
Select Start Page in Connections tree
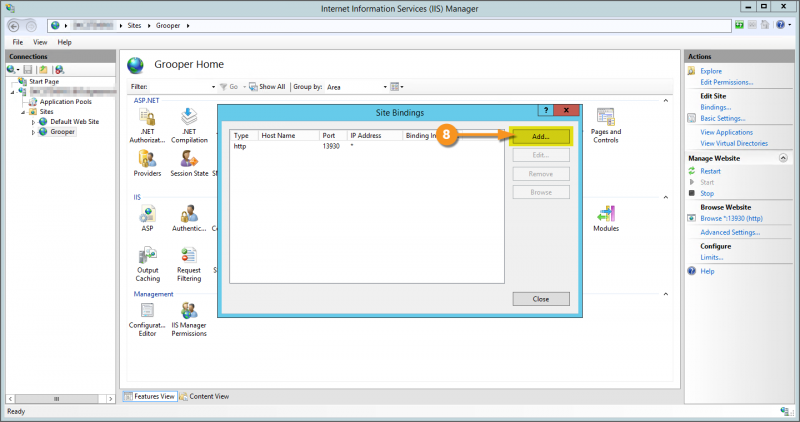tap(44, 82)
